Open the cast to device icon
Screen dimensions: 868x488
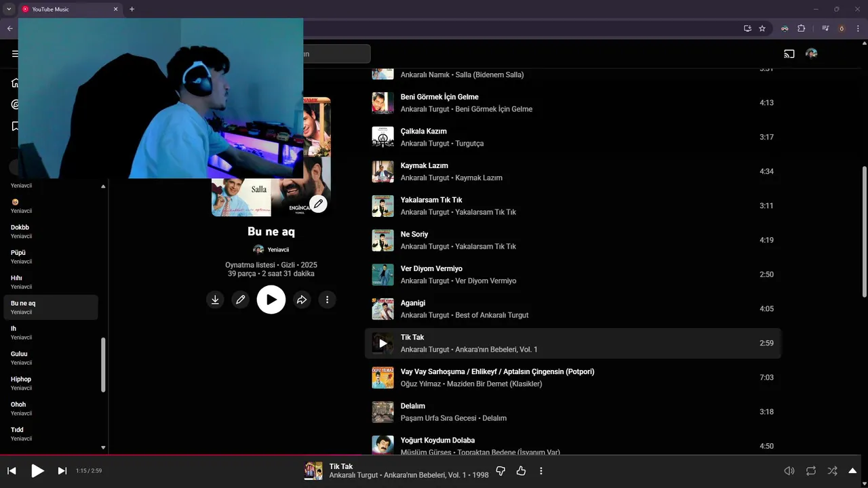pos(789,54)
